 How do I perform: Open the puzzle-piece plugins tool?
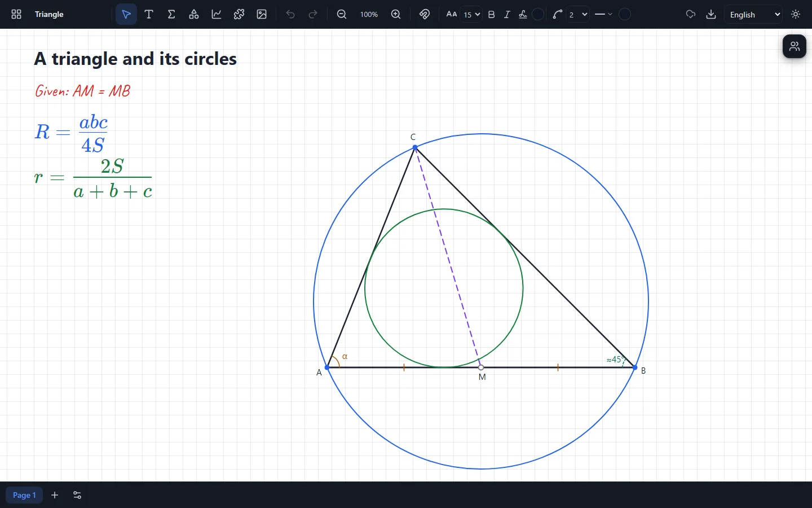pyautogui.click(x=239, y=14)
